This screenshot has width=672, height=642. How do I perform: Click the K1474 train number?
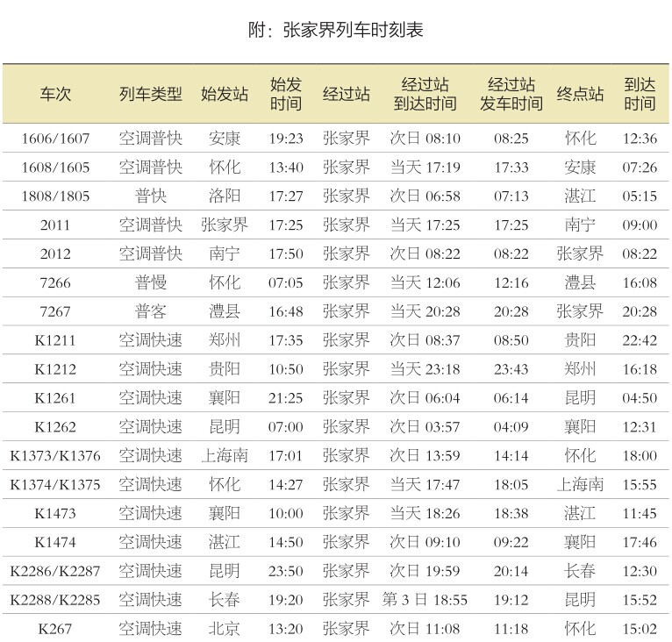[x=55, y=543]
